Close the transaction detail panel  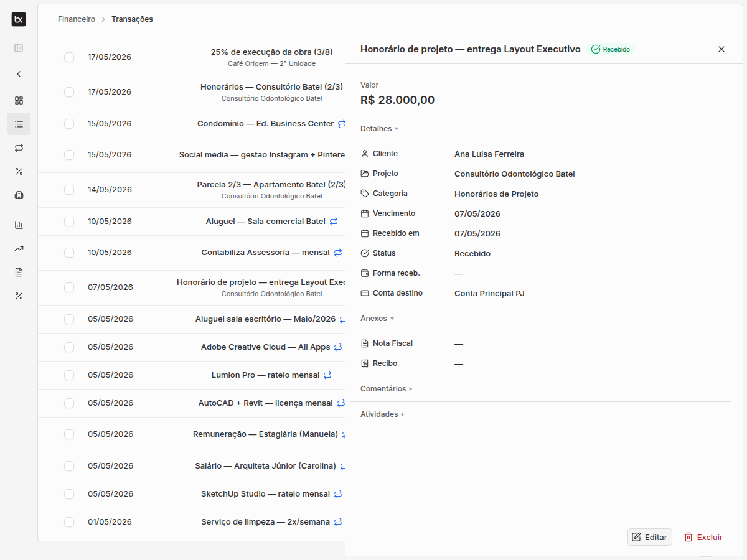point(721,49)
